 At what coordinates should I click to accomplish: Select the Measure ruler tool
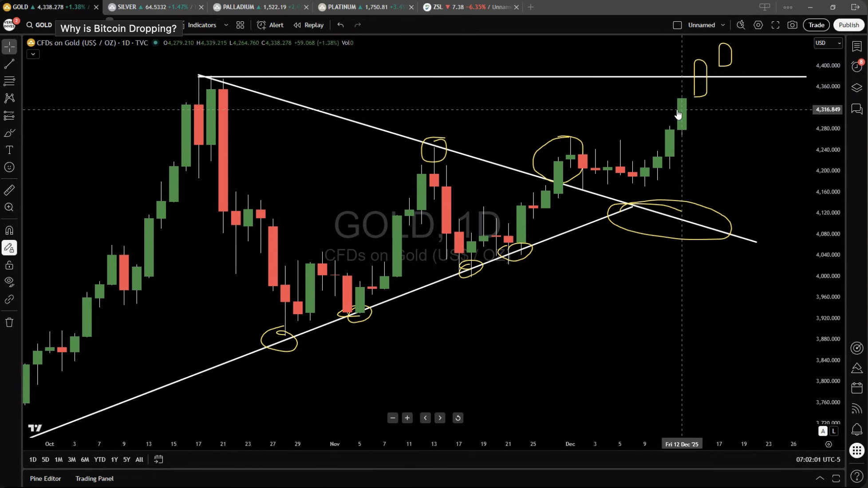pyautogui.click(x=9, y=190)
